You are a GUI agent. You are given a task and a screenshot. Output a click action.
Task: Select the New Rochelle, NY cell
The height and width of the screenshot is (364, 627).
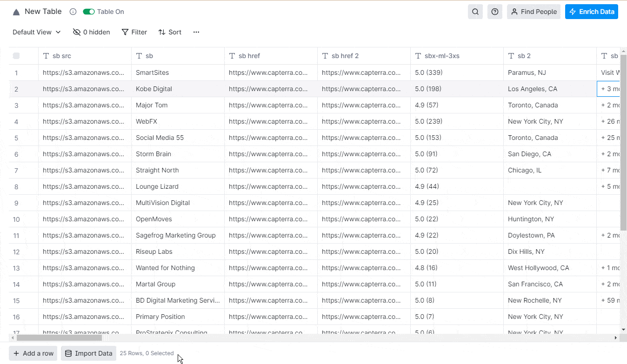550,300
